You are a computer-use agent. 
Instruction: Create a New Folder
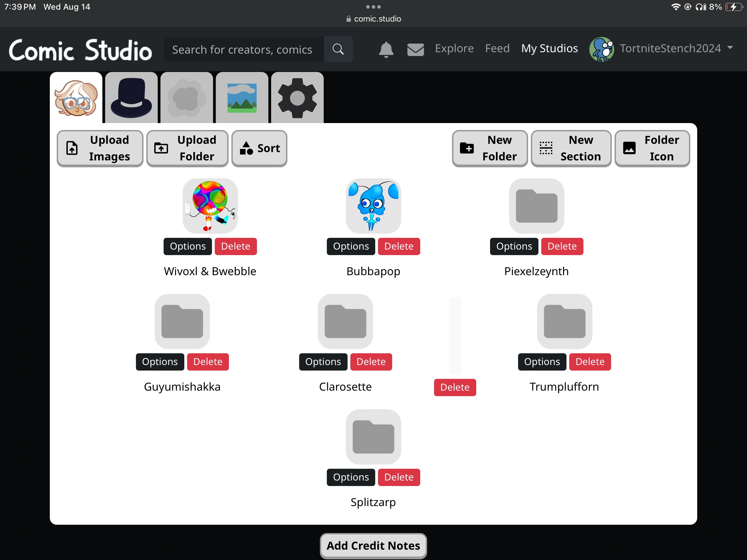[490, 148]
